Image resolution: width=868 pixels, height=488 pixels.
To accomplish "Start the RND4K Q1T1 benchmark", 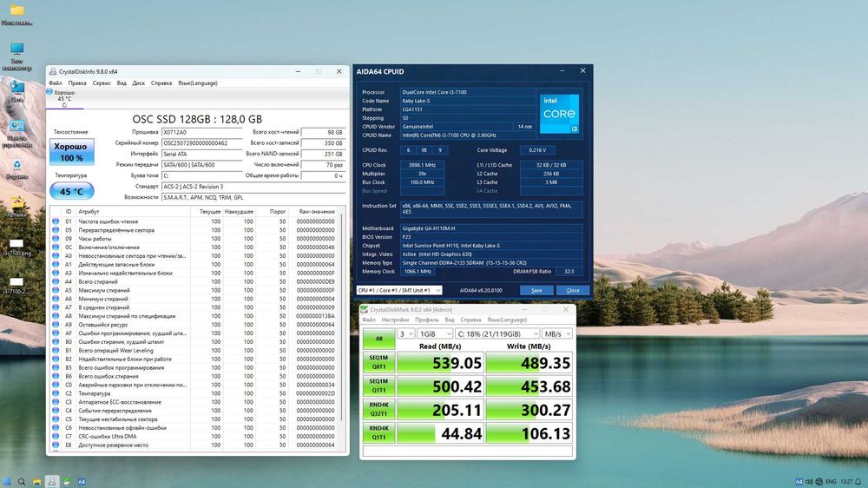I will [378, 432].
